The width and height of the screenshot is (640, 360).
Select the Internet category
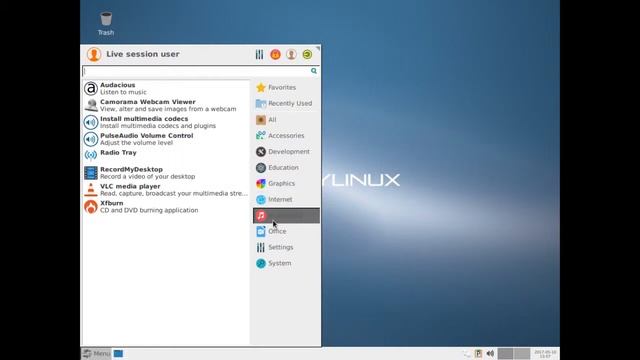tap(286, 199)
